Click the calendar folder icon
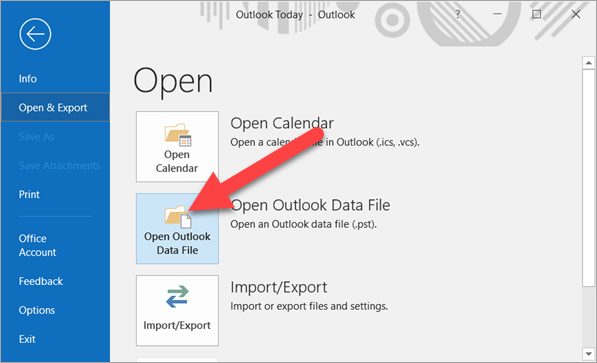Viewport: 597px width, 363px height. coord(178,135)
